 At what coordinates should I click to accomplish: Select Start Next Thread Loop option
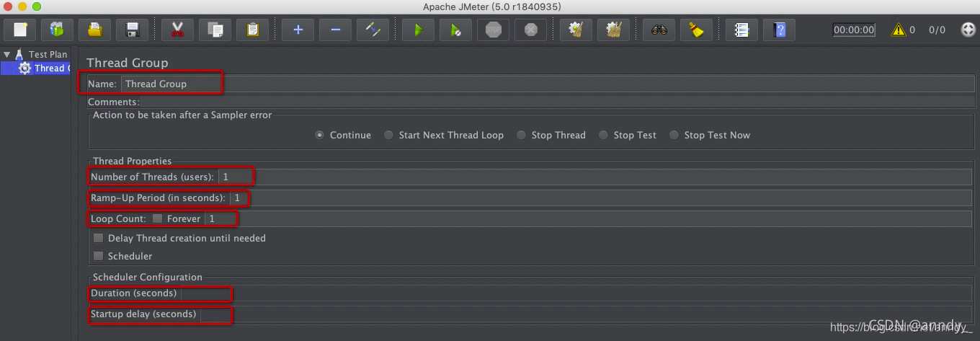pyautogui.click(x=389, y=135)
